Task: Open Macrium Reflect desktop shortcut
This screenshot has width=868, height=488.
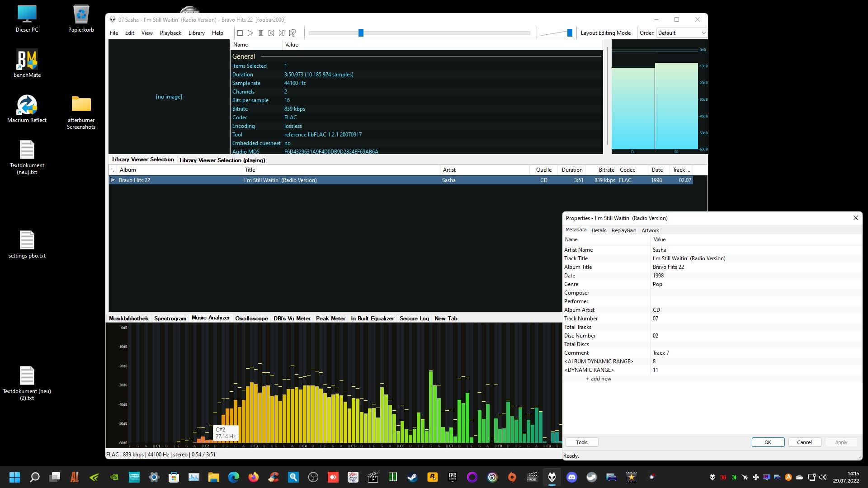Action: (27, 109)
